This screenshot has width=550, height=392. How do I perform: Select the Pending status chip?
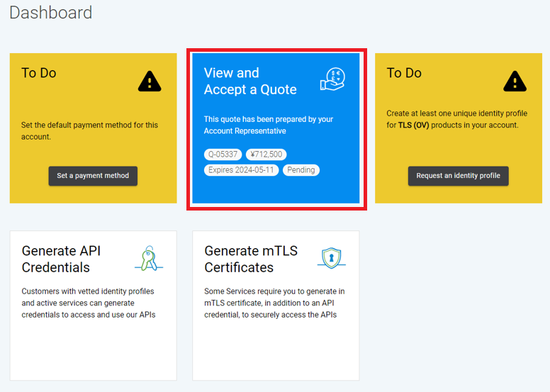click(301, 170)
